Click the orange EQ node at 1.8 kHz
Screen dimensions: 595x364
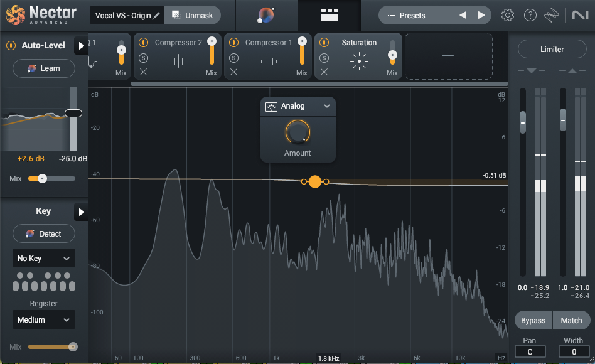point(315,182)
